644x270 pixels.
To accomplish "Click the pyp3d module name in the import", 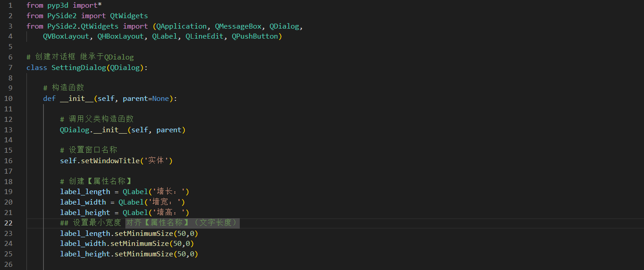I will coord(58,5).
